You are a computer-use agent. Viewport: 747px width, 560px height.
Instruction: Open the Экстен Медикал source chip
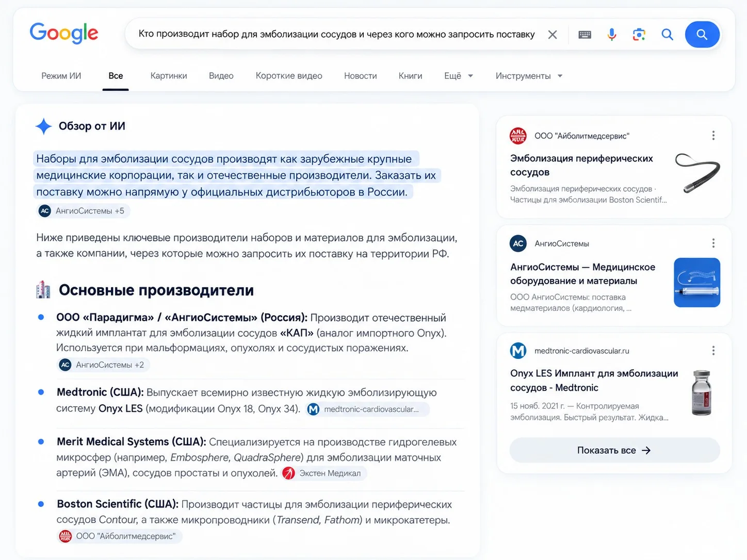(x=324, y=473)
